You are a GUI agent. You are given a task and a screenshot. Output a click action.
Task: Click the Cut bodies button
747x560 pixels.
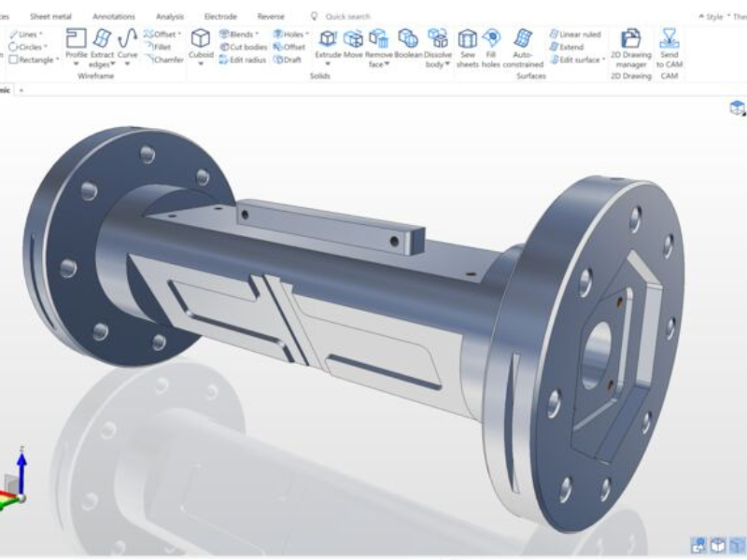[x=244, y=47]
